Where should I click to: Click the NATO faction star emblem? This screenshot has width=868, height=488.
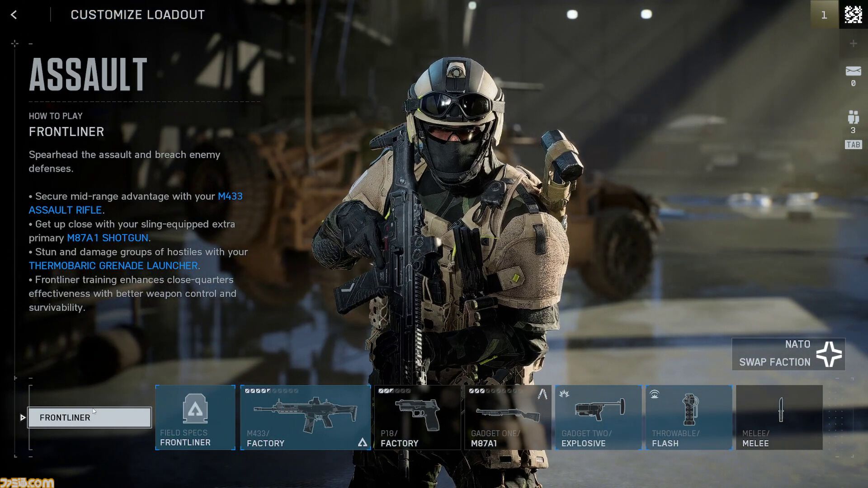(829, 354)
